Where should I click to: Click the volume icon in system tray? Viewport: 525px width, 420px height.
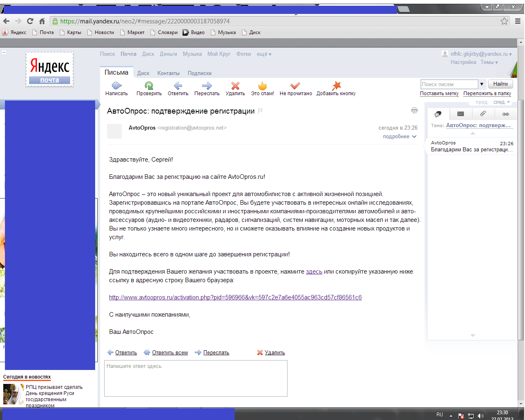[481, 415]
